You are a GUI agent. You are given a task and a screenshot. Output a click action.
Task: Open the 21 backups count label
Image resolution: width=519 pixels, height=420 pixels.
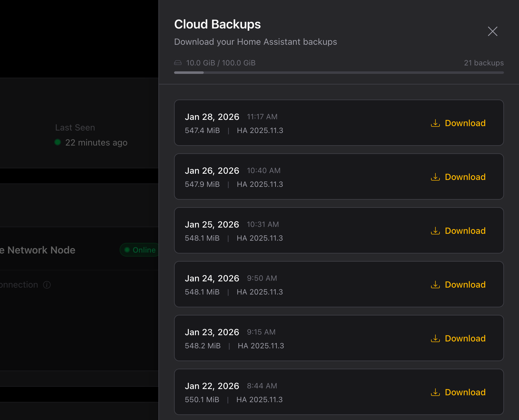click(x=484, y=63)
